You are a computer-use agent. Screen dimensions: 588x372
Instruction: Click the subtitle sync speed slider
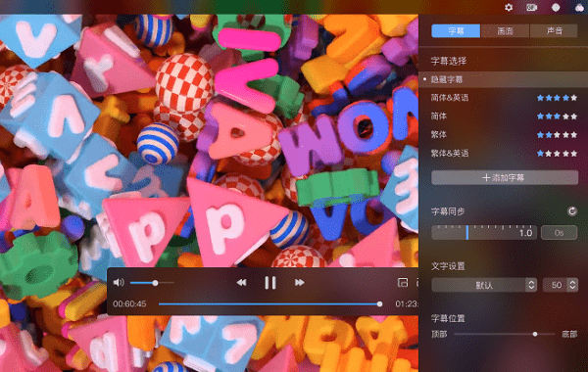484,233
